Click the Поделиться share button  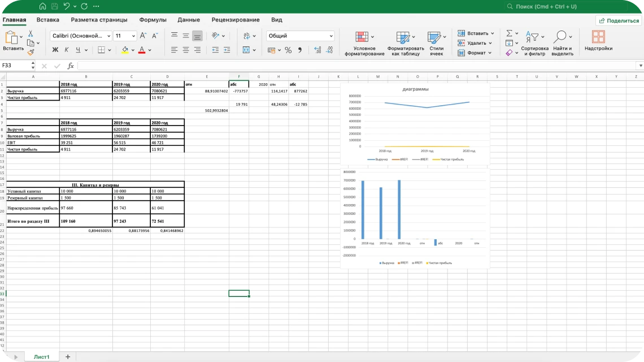click(x=618, y=20)
